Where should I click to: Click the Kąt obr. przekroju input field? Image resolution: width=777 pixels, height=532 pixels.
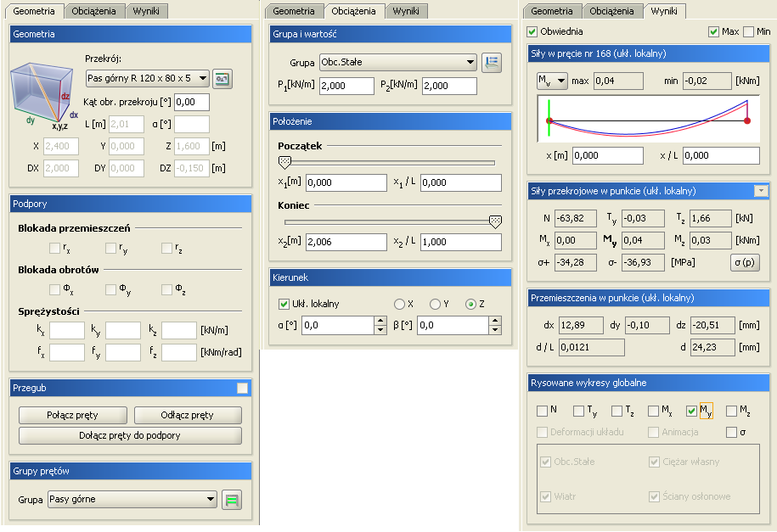coord(192,102)
